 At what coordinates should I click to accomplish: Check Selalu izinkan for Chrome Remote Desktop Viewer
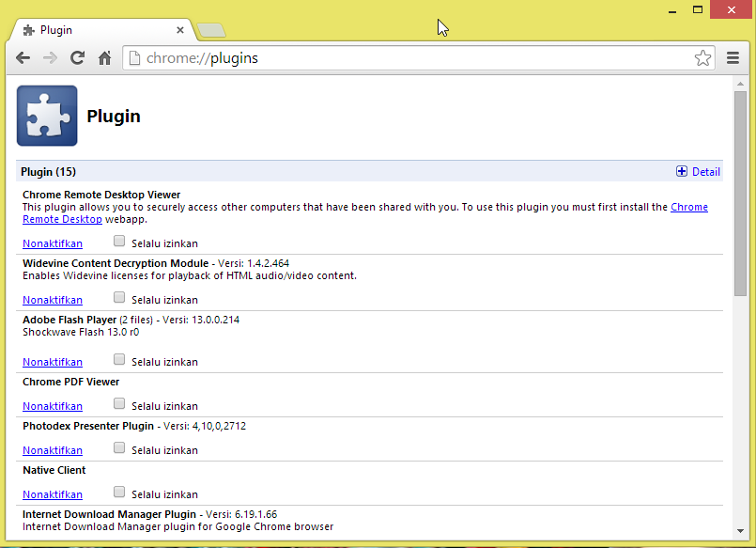click(119, 242)
